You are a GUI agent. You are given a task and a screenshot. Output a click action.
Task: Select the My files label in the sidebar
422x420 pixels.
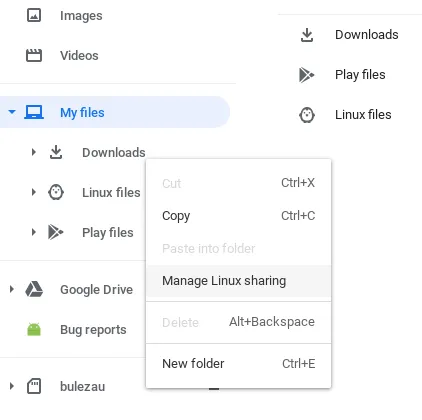pyautogui.click(x=82, y=113)
